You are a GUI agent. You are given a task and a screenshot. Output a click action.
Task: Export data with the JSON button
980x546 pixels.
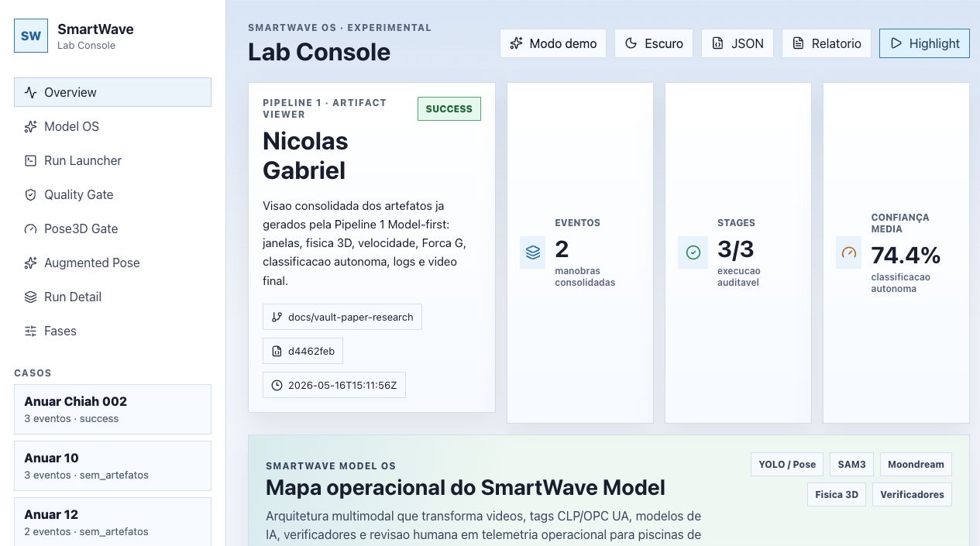[x=738, y=43]
